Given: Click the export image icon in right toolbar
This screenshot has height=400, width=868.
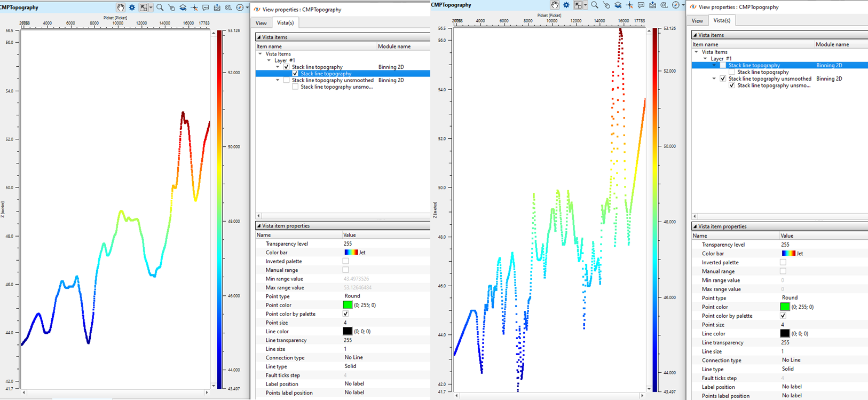Looking at the screenshot, I should [x=652, y=5].
